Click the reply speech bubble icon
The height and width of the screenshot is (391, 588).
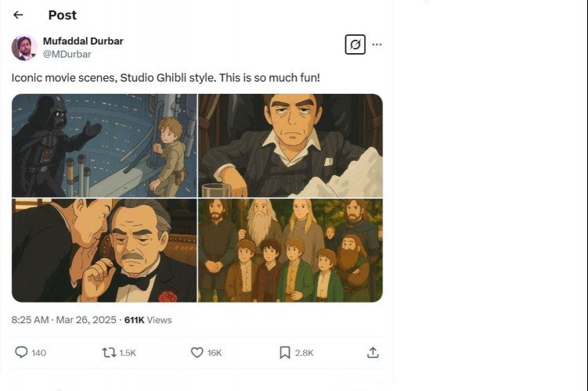(22, 353)
